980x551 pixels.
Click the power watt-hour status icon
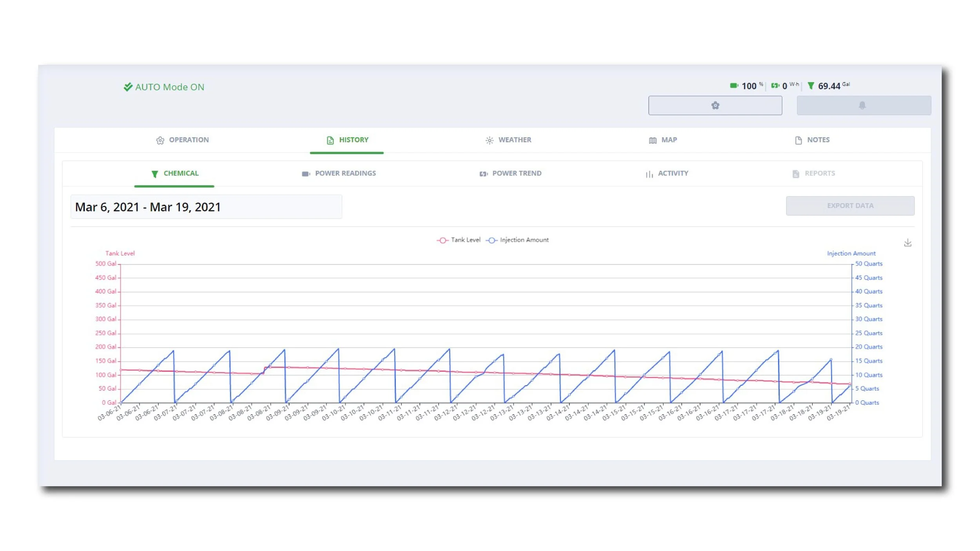pos(775,85)
